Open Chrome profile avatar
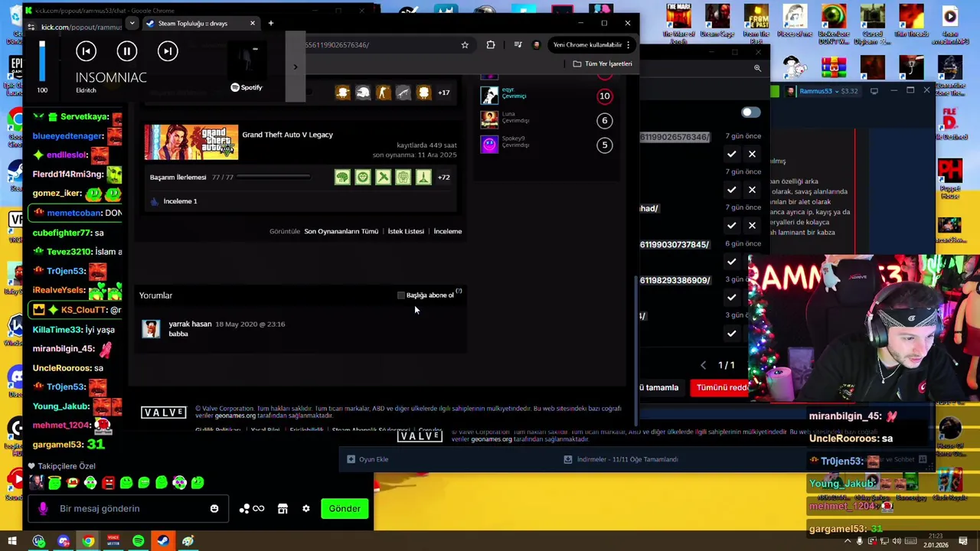This screenshot has height=551, width=980. (536, 45)
